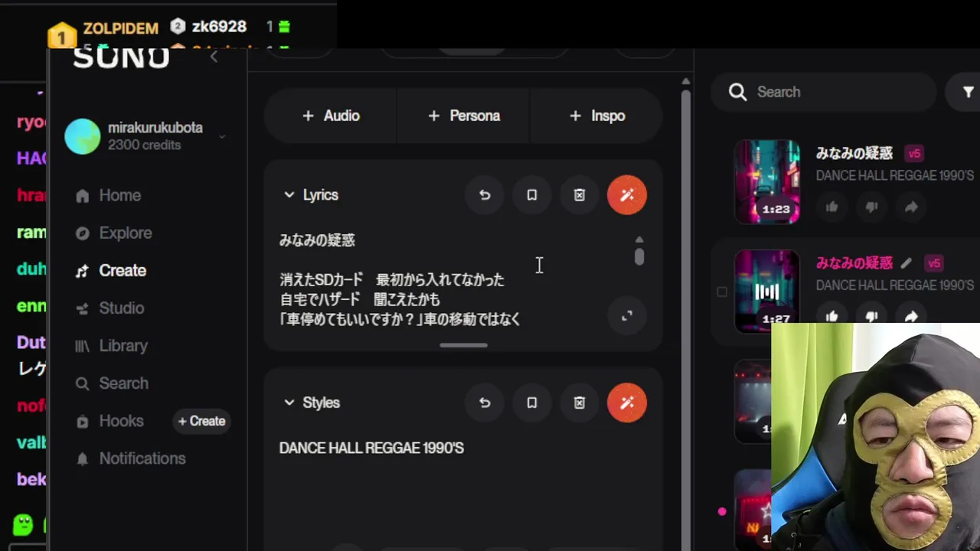The height and width of the screenshot is (551, 980).
Task: Click the Create music note icon
Action: [x=83, y=271]
